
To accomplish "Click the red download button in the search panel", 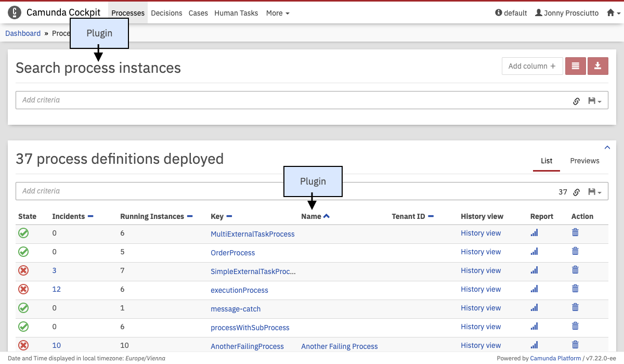I will (597, 66).
